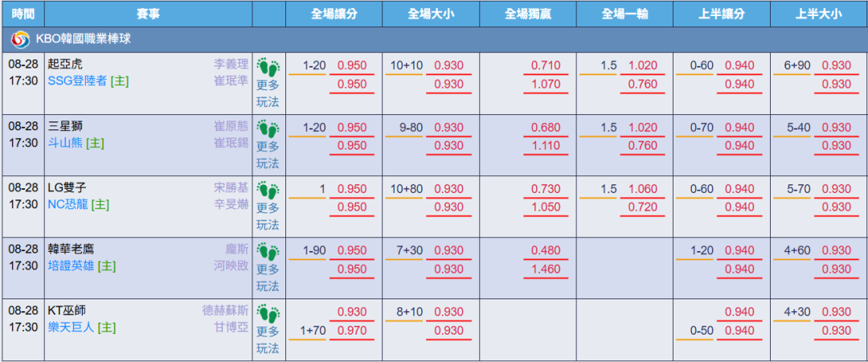The width and height of the screenshot is (868, 362).
Task: Open footprint icon for 韓華老鷹 match
Action: point(268,253)
